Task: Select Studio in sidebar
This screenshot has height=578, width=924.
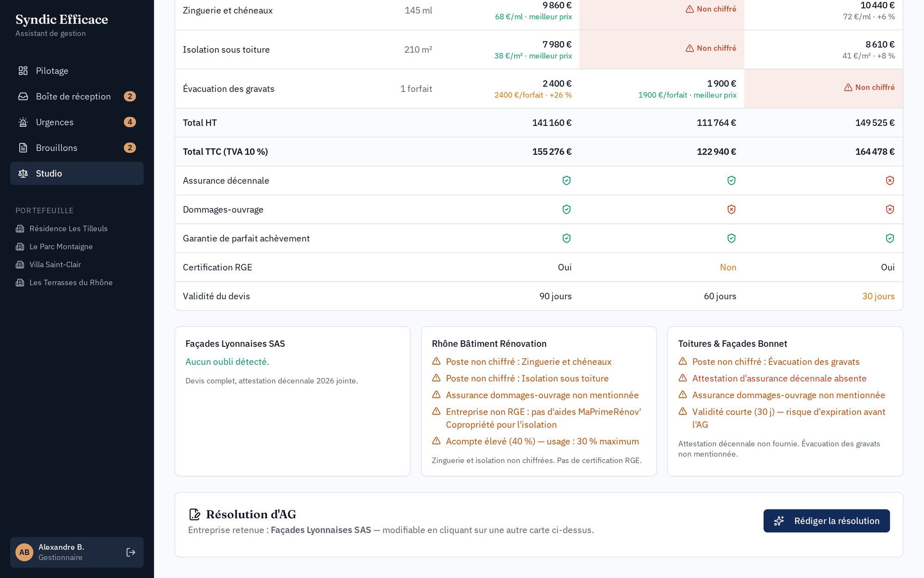Action: 77,173
